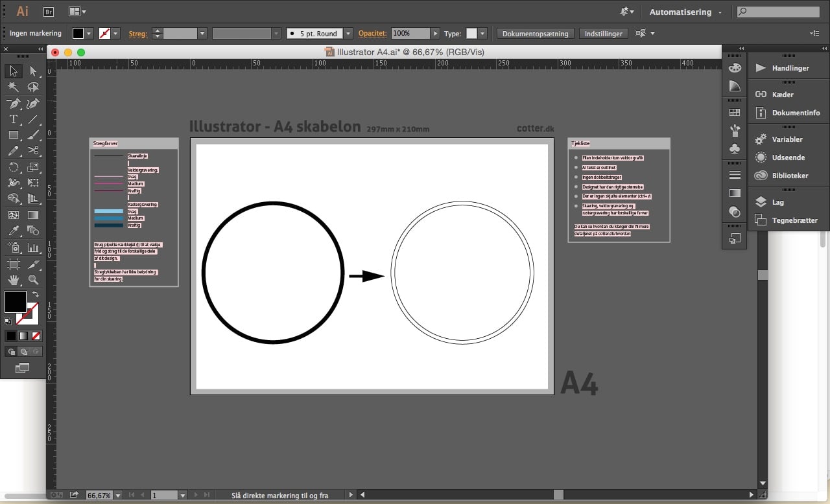Activate the Line Segment tool
This screenshot has height=504, width=830.
pyautogui.click(x=33, y=119)
